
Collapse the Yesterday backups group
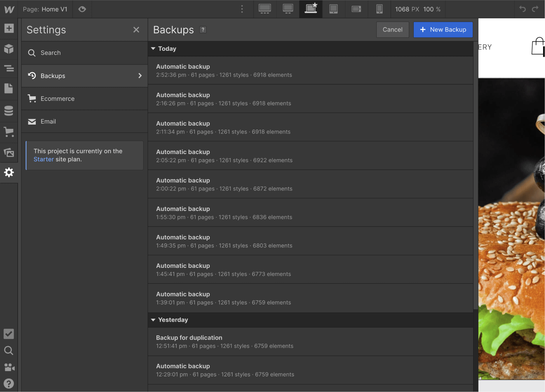click(153, 320)
